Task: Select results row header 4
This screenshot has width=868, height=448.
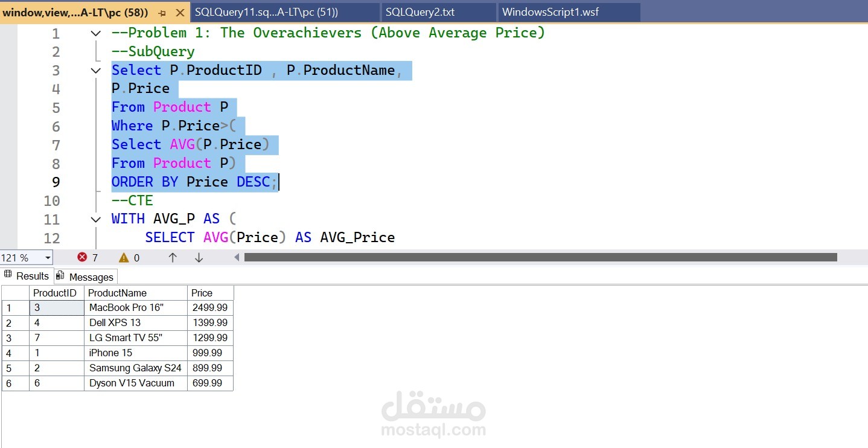Action: click(x=16, y=353)
